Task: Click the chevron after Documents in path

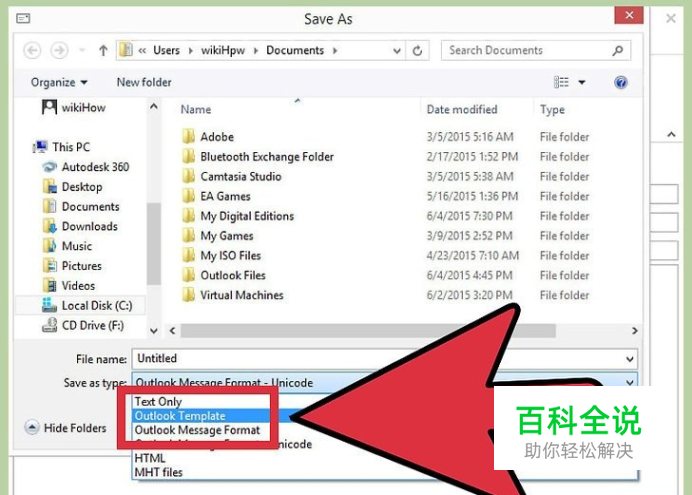Action: [x=335, y=51]
